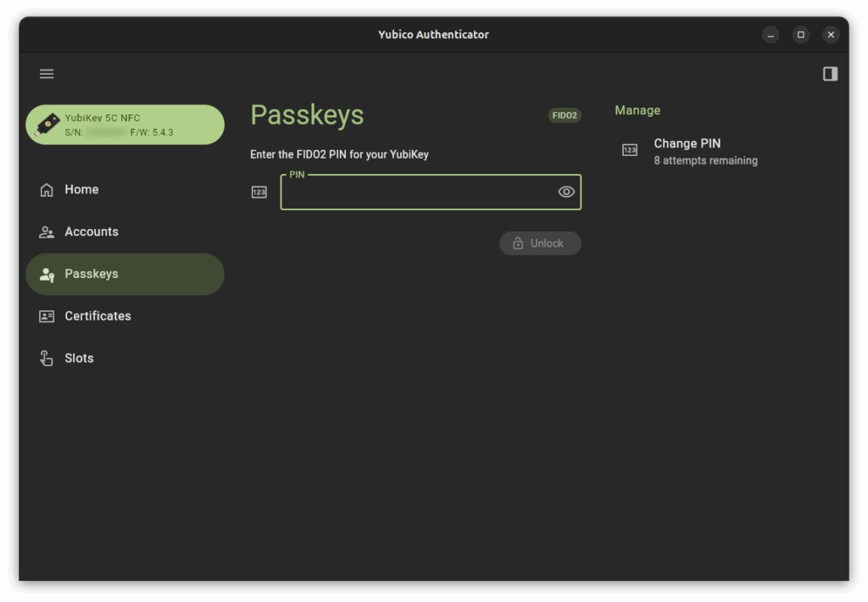Click the Slots touch icon
This screenshot has height=602, width=868.
pyautogui.click(x=47, y=359)
